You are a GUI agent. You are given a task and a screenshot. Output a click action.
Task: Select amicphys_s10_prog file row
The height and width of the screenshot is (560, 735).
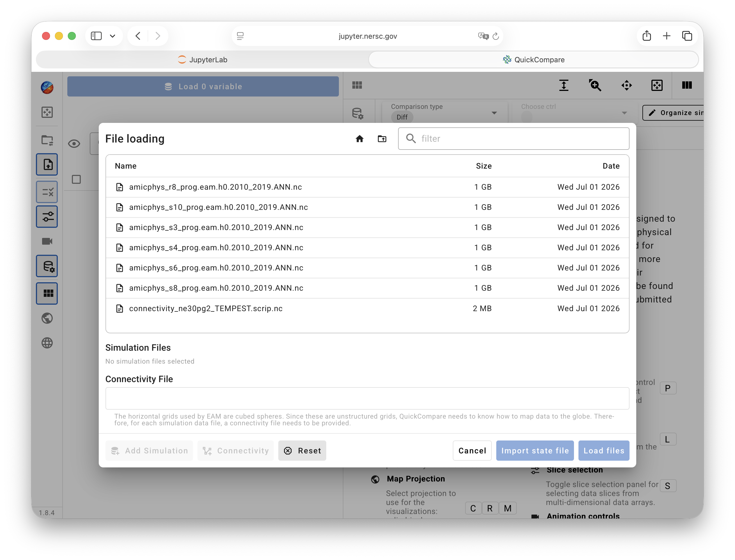tap(367, 207)
